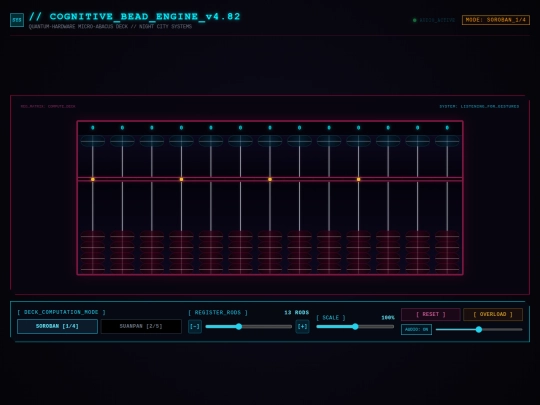Push heaven bead on fourth rod from left
The image size is (540, 405).
point(181,141)
